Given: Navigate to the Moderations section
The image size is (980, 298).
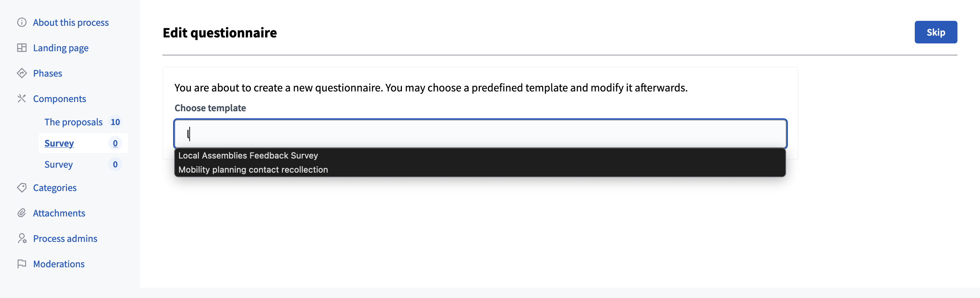Looking at the screenshot, I should [59, 263].
